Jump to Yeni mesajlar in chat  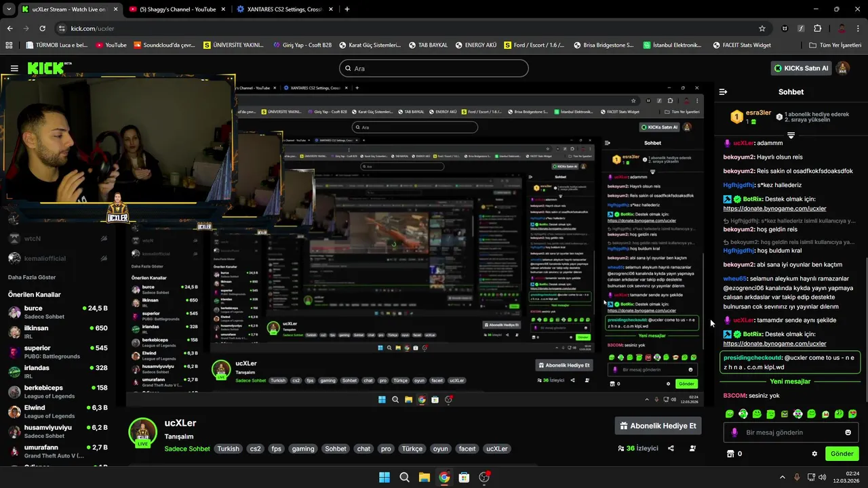tap(790, 382)
